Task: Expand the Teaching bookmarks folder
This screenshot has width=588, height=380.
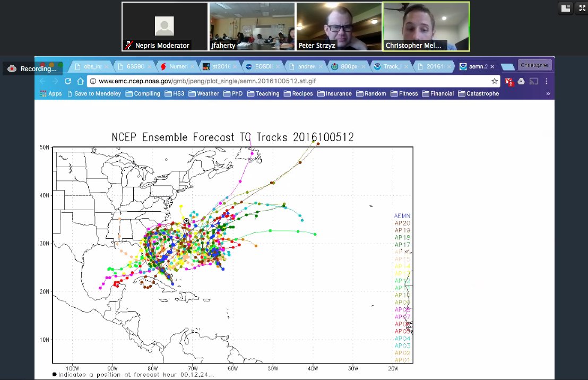Action: (x=263, y=93)
